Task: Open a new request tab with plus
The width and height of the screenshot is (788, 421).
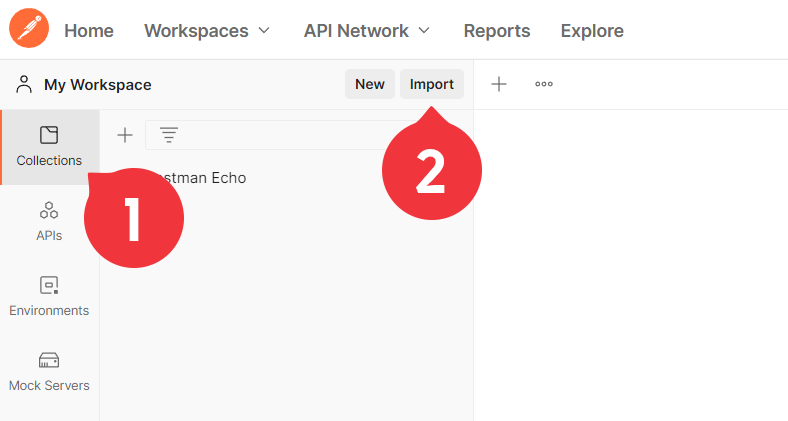Action: click(499, 84)
